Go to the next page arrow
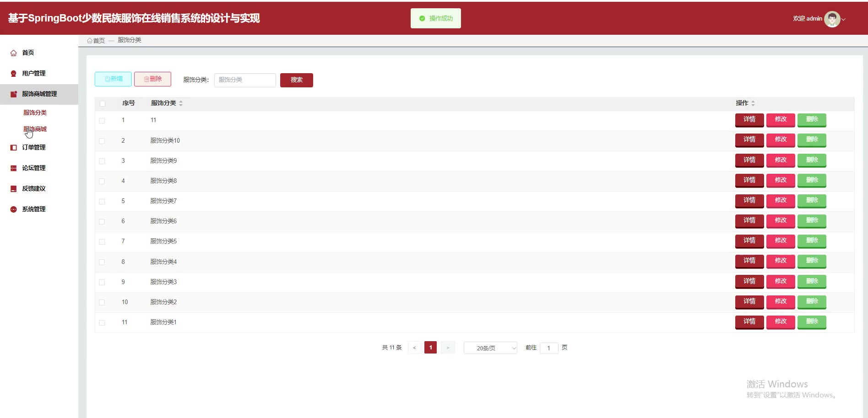 click(x=448, y=348)
